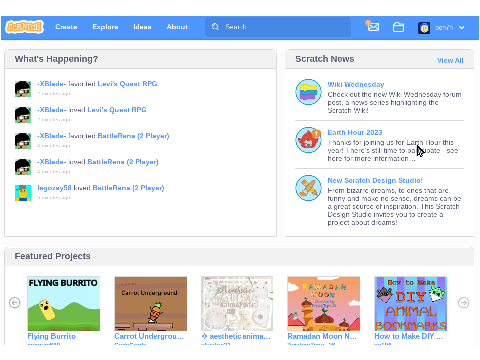This screenshot has height=360, width=480.
Task: Go to the Ideas page
Action: click(142, 27)
